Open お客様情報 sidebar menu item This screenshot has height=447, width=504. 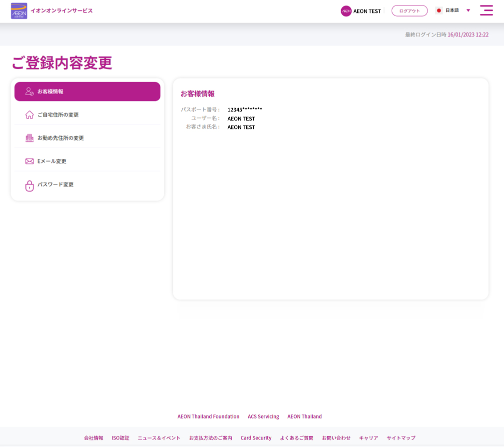point(87,91)
